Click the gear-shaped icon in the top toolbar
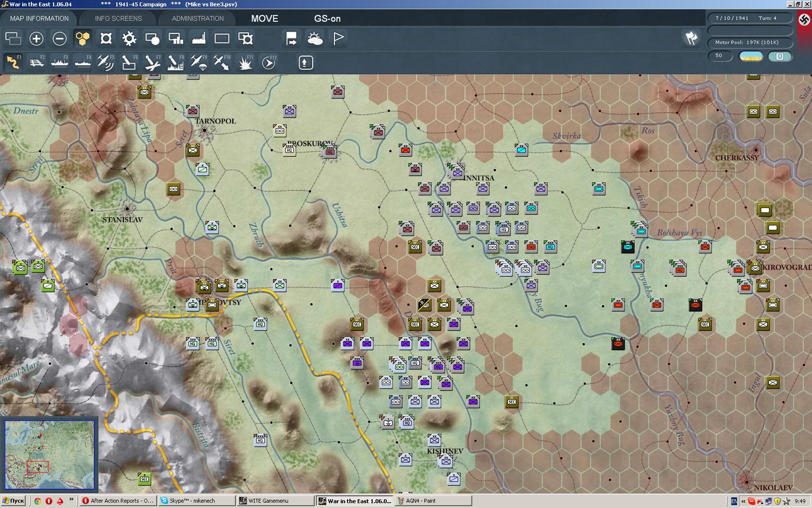This screenshot has width=812, height=508. (129, 38)
